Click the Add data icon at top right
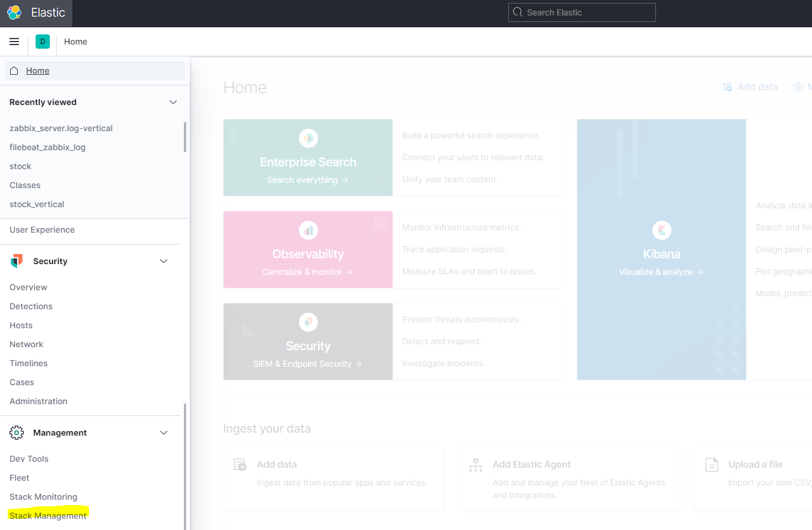This screenshot has width=812, height=530. (x=727, y=87)
